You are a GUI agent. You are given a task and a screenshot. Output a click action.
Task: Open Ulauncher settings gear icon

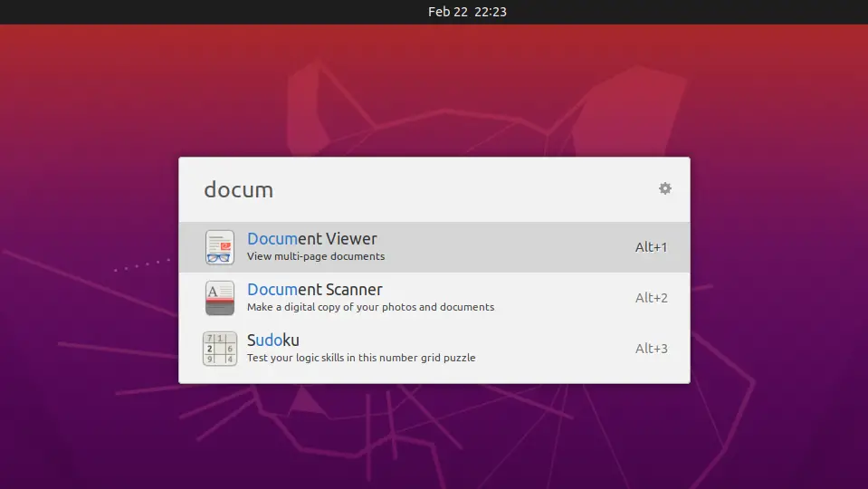coord(665,188)
